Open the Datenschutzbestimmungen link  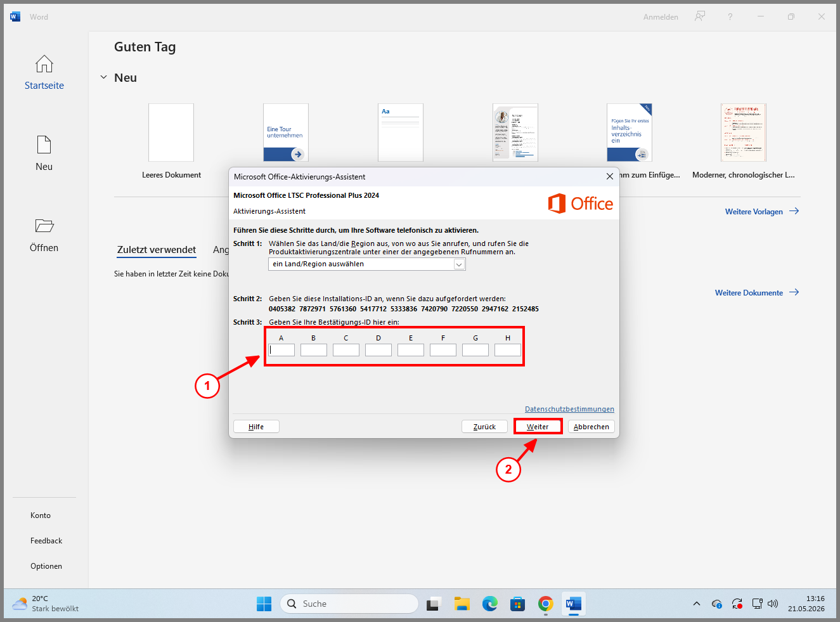[x=569, y=409]
